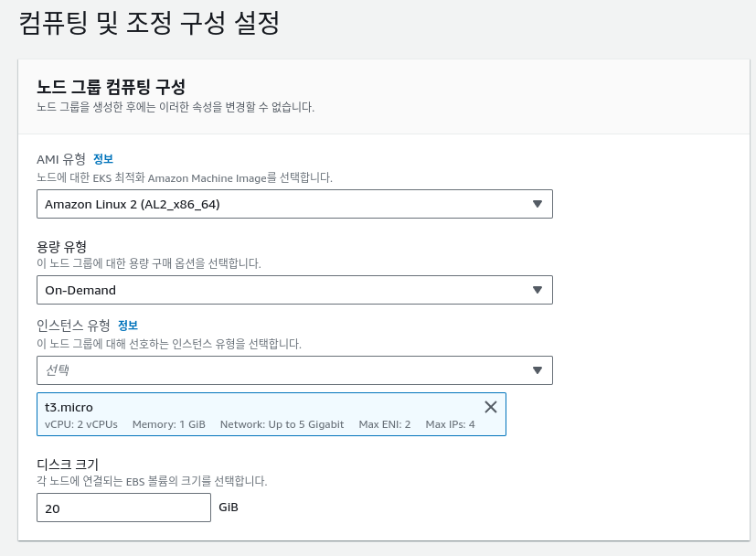The width and height of the screenshot is (756, 556).
Task: Focus the disk size field showing 20
Action: tap(124, 508)
